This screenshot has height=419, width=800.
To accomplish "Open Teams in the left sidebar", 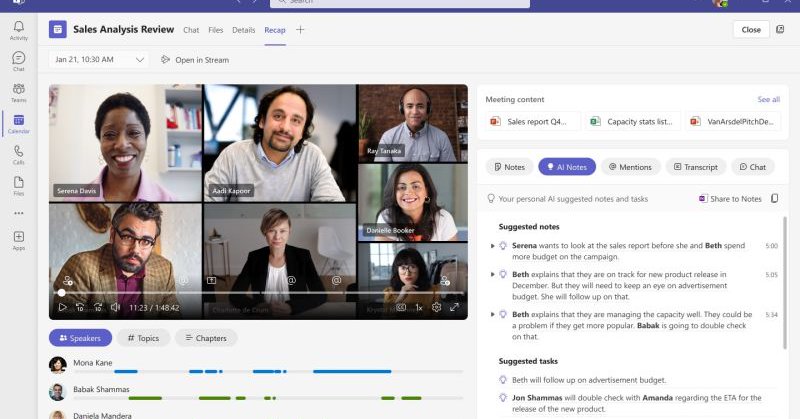I will (19, 92).
